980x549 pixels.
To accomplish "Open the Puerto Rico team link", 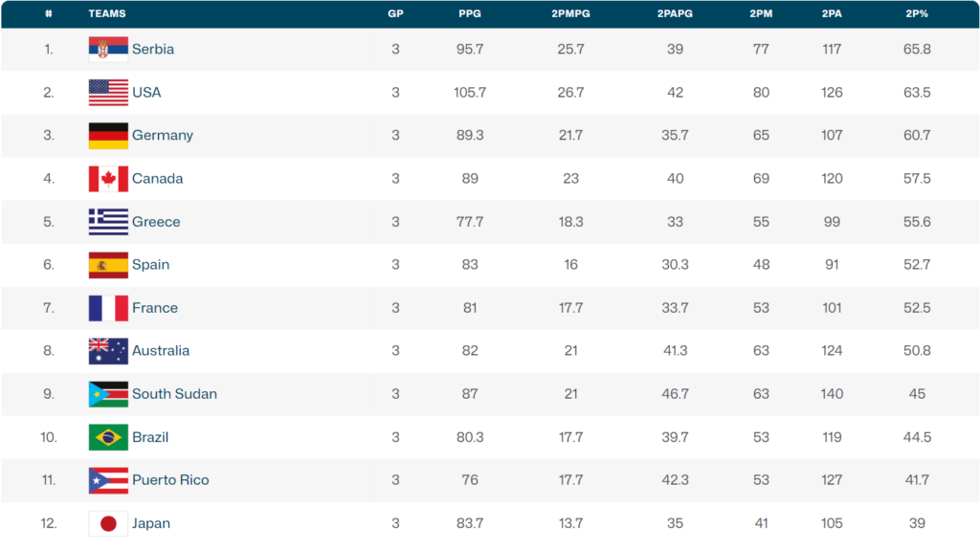I will (170, 480).
